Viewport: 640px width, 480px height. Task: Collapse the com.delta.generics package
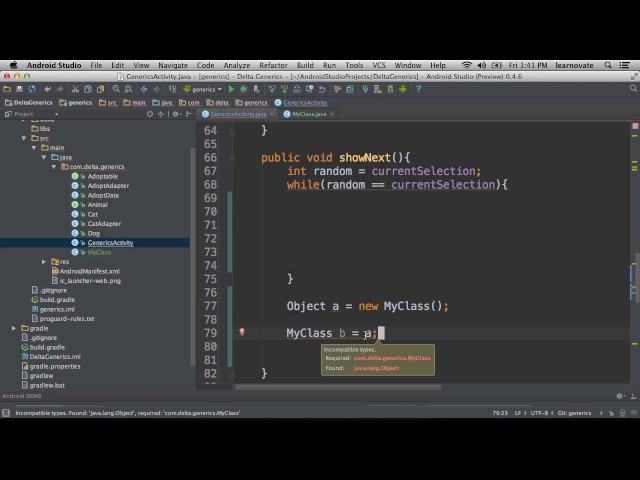[x=53, y=167]
